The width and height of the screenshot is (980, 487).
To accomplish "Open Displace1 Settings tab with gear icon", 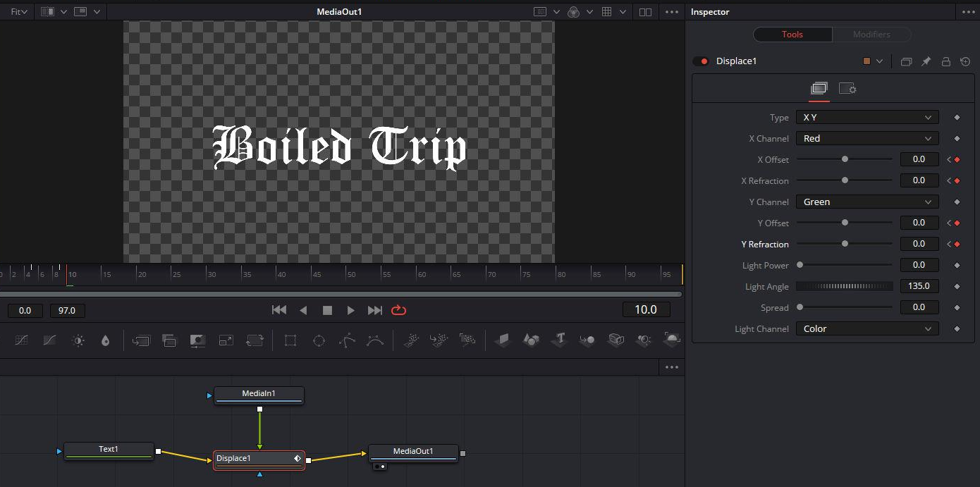I will (847, 89).
